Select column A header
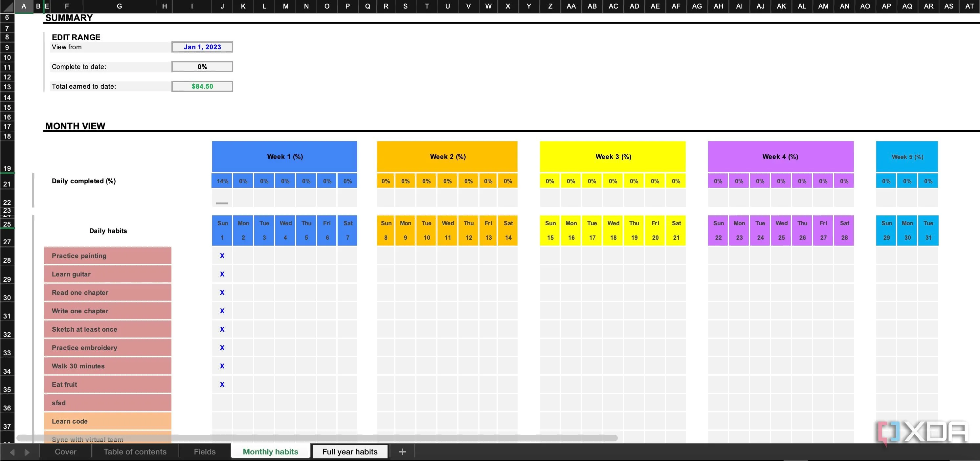980x461 pixels. coord(24,6)
